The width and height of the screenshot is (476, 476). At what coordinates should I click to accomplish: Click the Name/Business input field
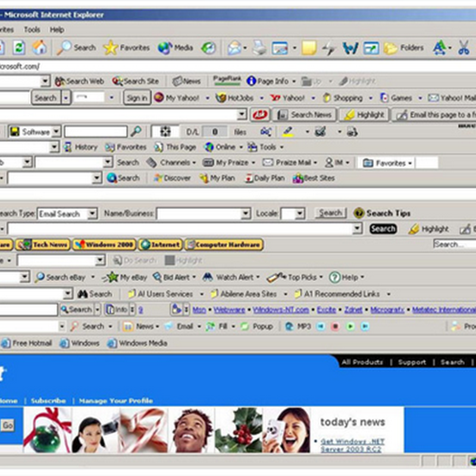203,214
